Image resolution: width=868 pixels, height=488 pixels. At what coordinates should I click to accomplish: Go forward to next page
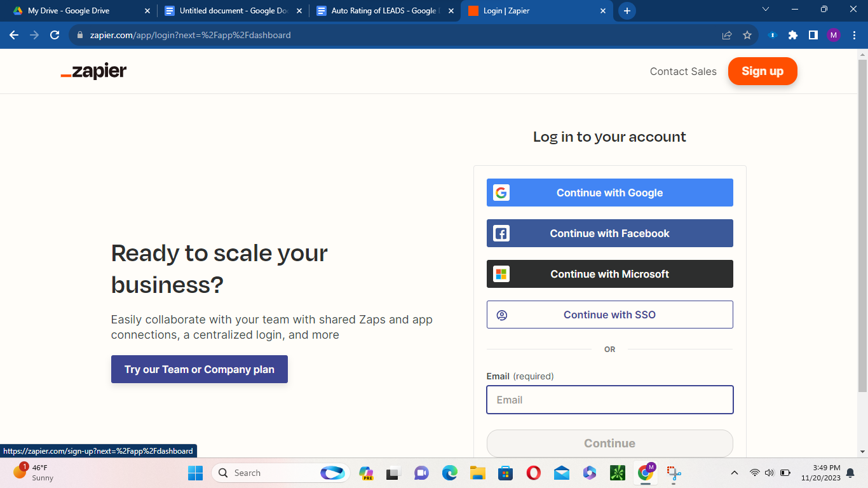point(34,35)
